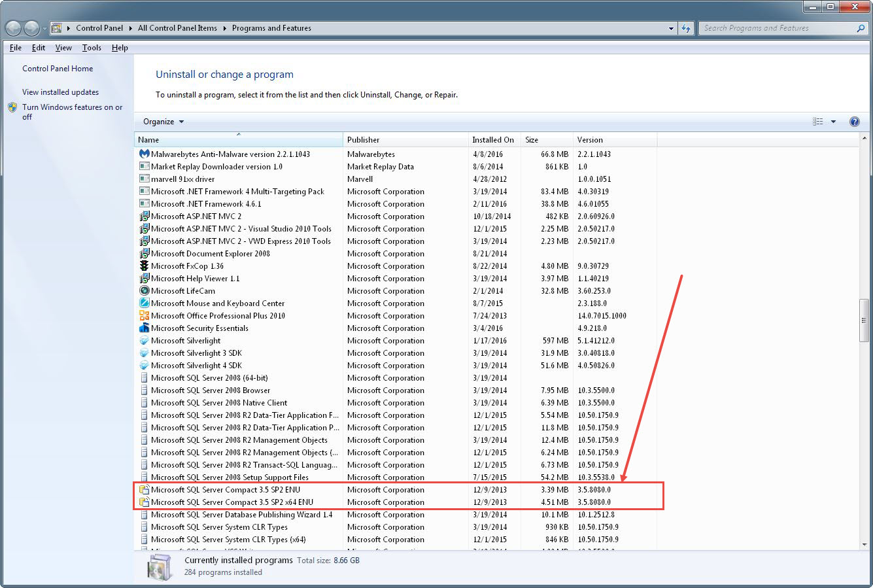Viewport: 873px width, 588px height.
Task: Click the Microsoft Silverlight 4 SDK icon
Action: tap(145, 365)
